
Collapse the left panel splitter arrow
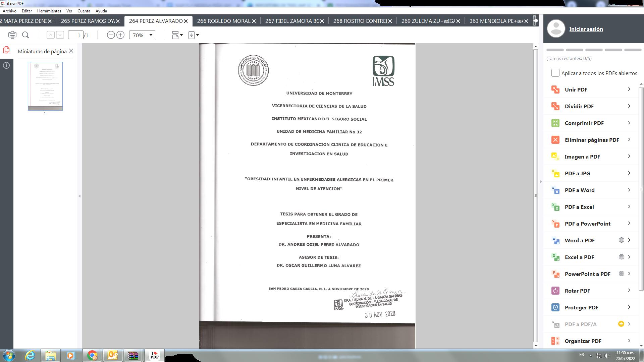coord(79,196)
